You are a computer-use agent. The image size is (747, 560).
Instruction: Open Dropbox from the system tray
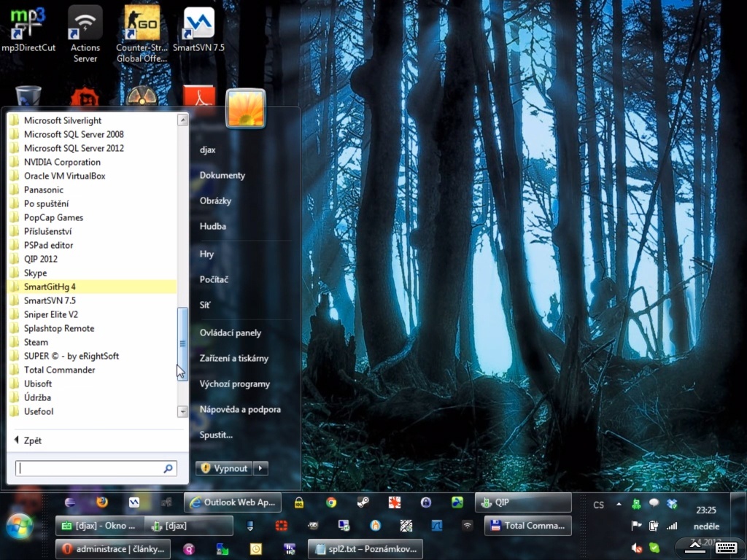(672, 504)
